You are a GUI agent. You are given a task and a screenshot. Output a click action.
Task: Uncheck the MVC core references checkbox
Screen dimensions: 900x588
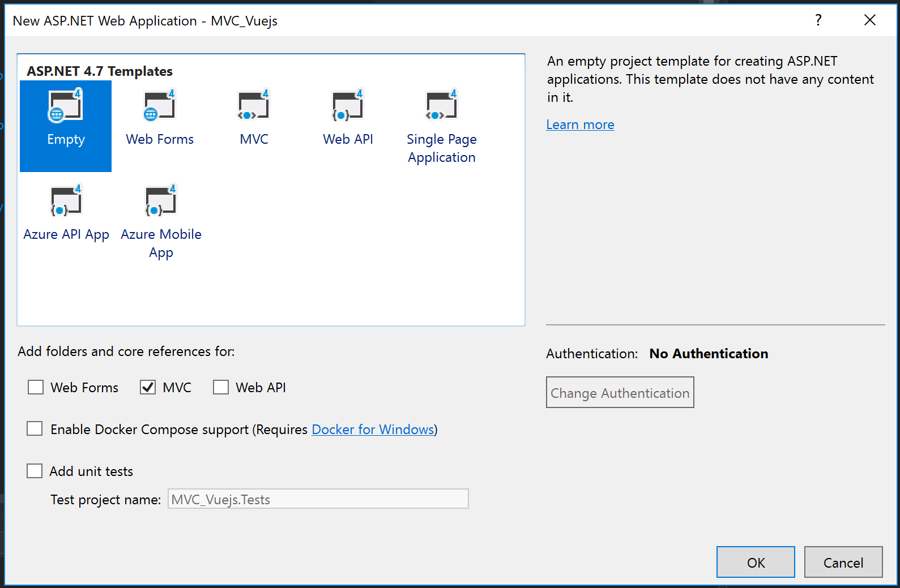coord(148,387)
